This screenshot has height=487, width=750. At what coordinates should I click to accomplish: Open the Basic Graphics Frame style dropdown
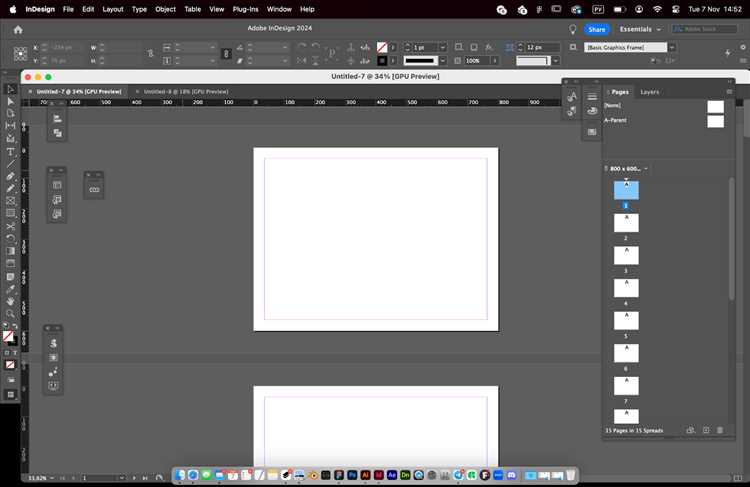[x=672, y=47]
